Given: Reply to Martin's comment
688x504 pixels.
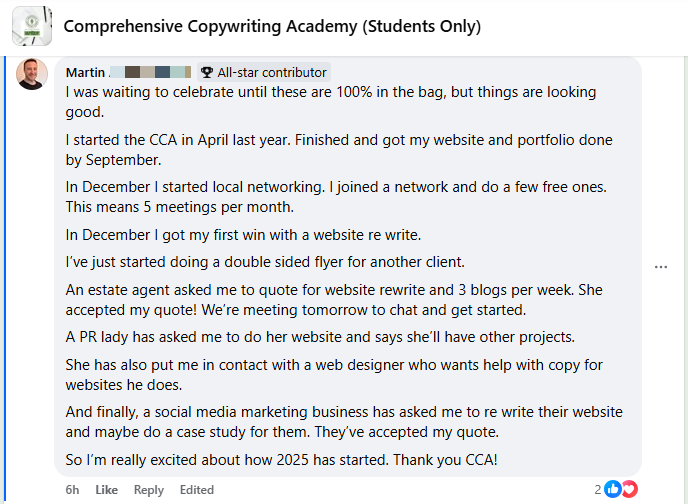Looking at the screenshot, I should pyautogui.click(x=149, y=490).
